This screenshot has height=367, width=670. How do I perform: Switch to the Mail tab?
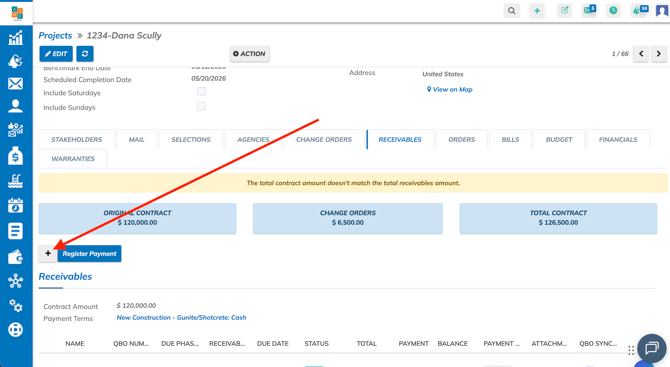point(137,139)
